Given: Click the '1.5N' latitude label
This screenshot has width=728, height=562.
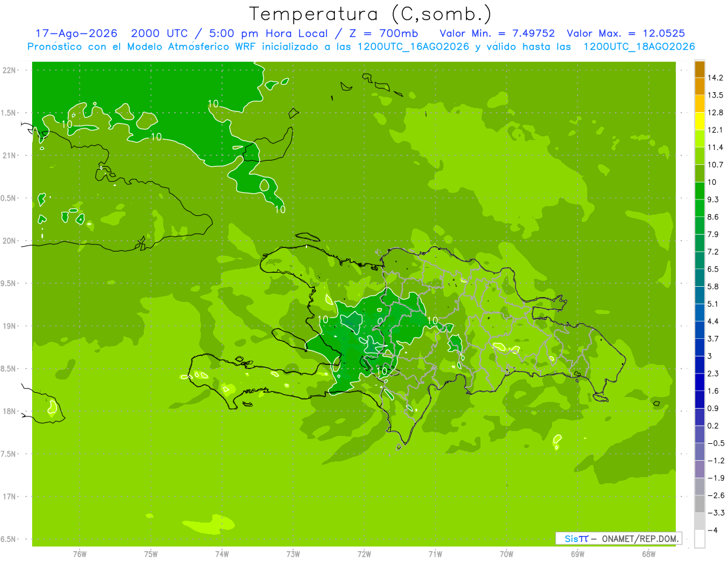Looking at the screenshot, I should pyautogui.click(x=9, y=113).
